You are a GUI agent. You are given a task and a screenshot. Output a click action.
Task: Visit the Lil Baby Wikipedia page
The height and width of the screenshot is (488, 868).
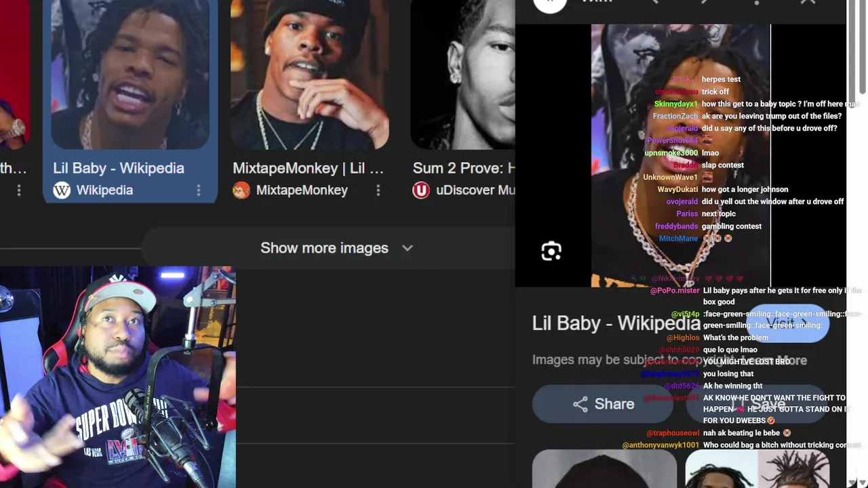(x=788, y=323)
